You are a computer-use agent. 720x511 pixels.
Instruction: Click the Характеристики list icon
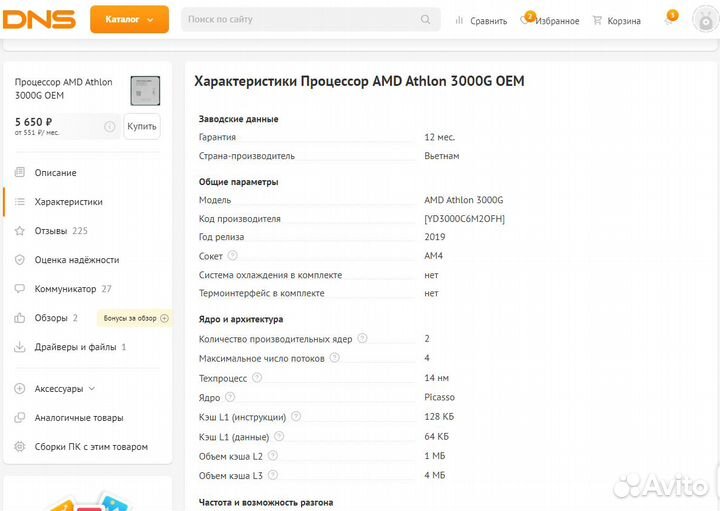[x=20, y=202]
